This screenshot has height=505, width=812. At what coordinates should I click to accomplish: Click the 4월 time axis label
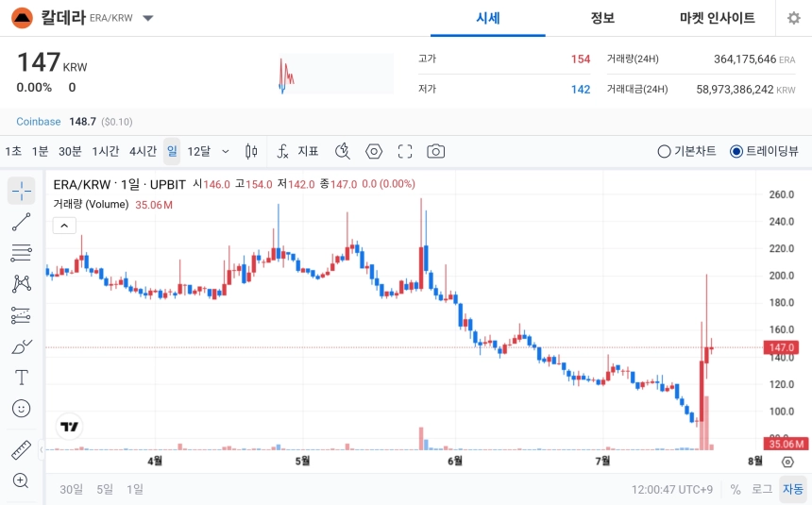(155, 461)
